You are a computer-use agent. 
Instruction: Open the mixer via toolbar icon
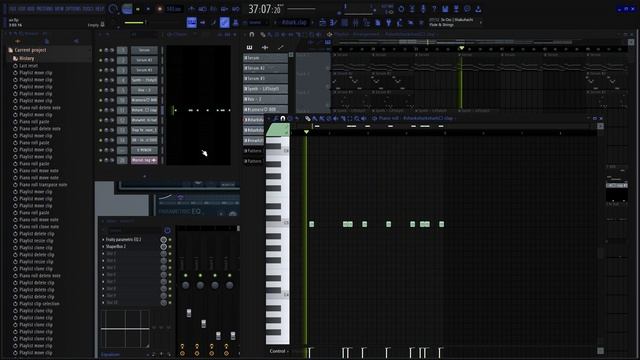[355, 22]
